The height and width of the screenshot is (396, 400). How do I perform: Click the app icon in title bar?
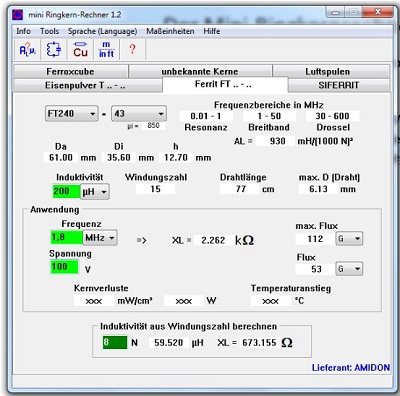point(17,15)
